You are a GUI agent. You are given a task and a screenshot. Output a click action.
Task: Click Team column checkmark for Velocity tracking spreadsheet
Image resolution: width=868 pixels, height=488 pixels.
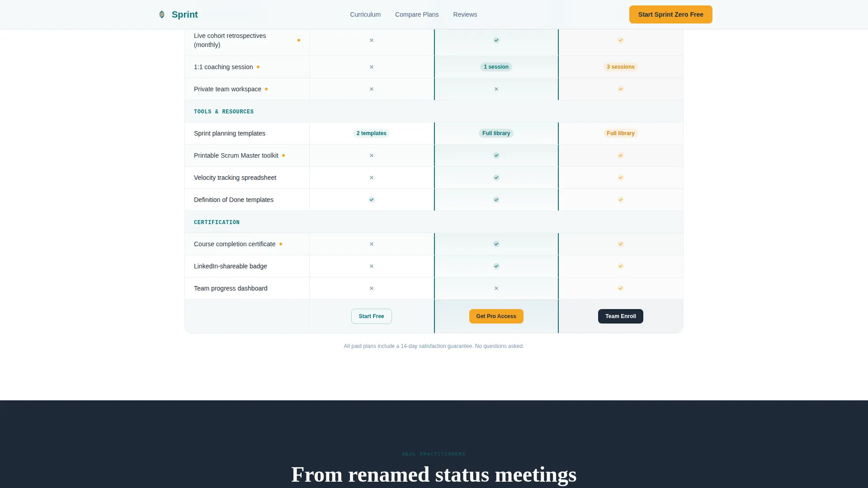coord(621,178)
